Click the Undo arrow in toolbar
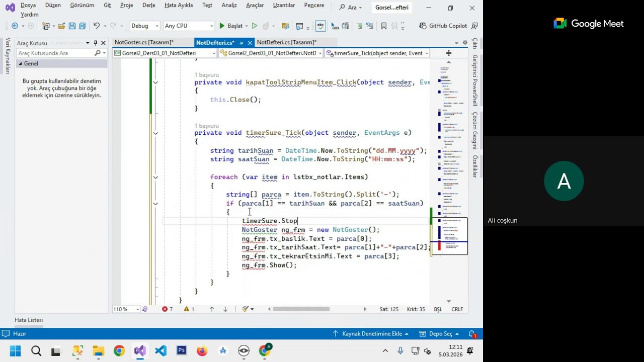This screenshot has height=362, width=644. [97, 26]
